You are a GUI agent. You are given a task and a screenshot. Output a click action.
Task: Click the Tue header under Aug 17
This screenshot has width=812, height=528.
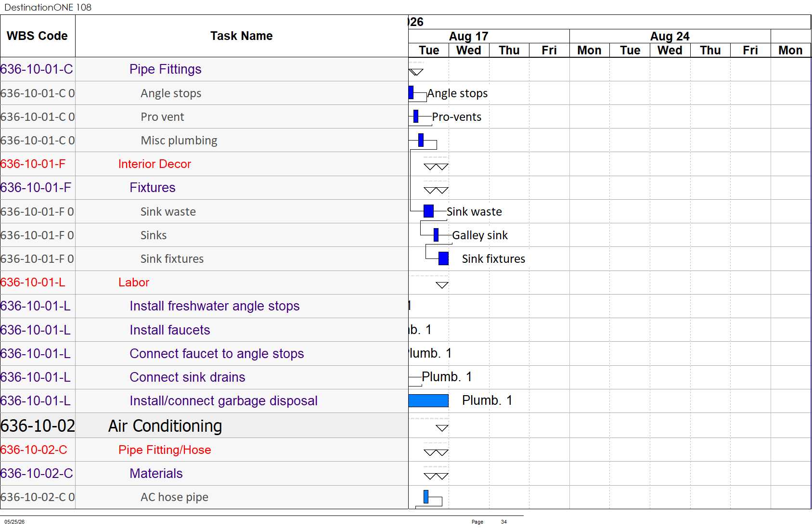[x=429, y=51]
